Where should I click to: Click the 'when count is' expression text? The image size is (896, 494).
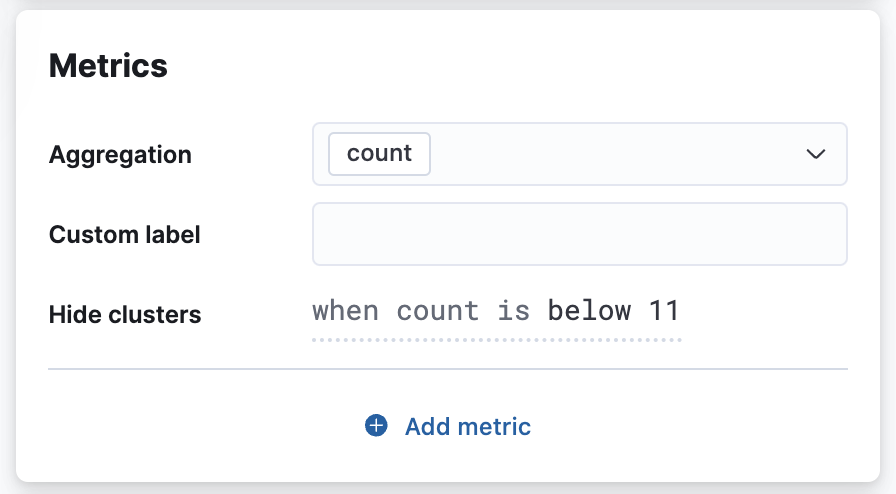[x=421, y=311]
